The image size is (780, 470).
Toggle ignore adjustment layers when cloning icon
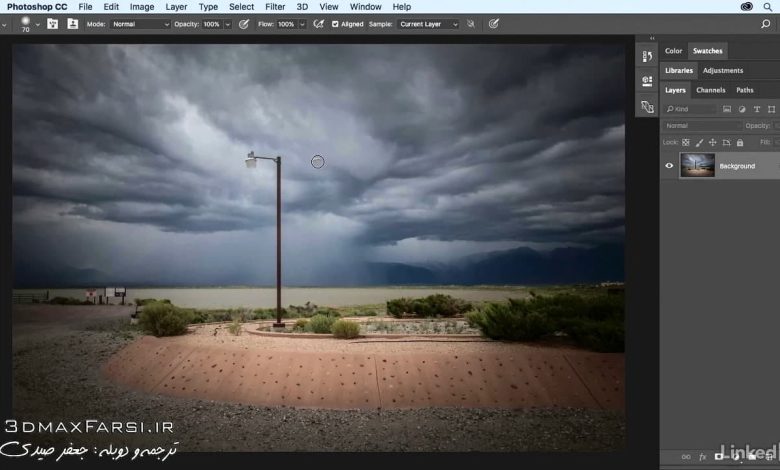471,24
